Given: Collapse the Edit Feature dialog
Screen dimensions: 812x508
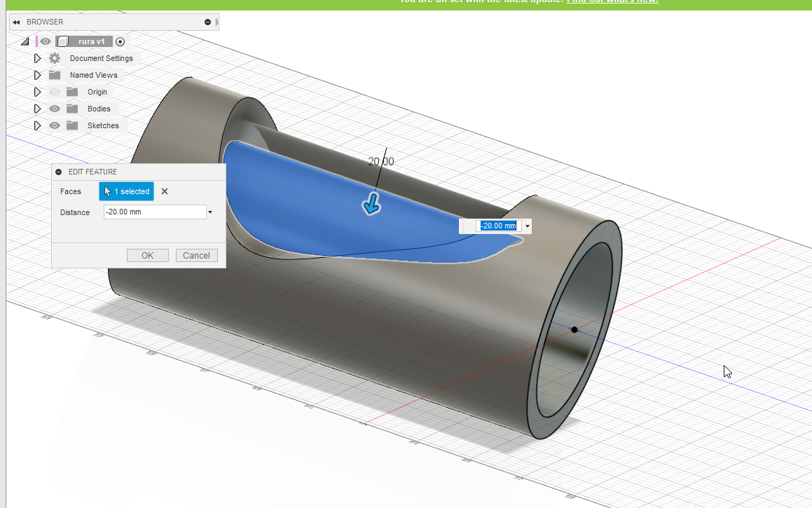Looking at the screenshot, I should [59, 172].
